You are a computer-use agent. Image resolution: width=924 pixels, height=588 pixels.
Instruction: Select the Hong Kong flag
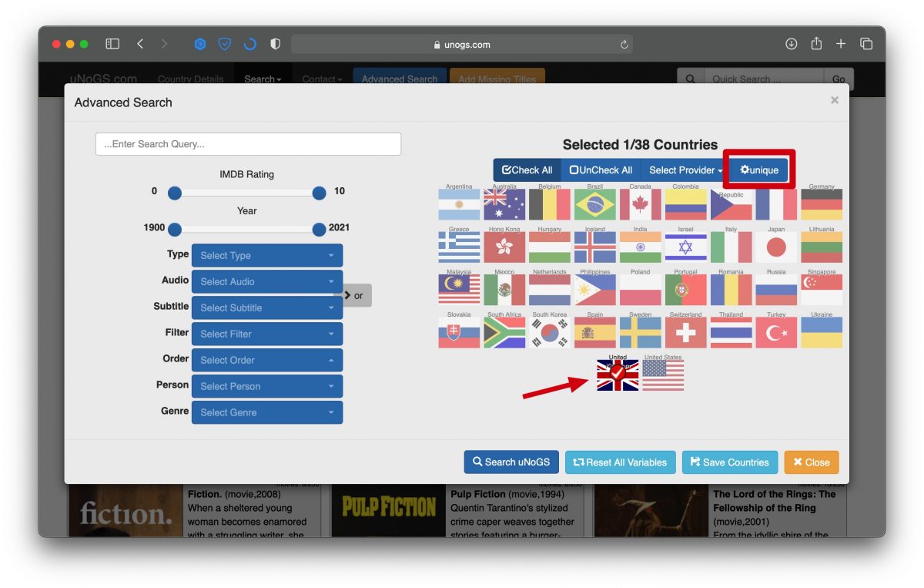pyautogui.click(x=504, y=247)
